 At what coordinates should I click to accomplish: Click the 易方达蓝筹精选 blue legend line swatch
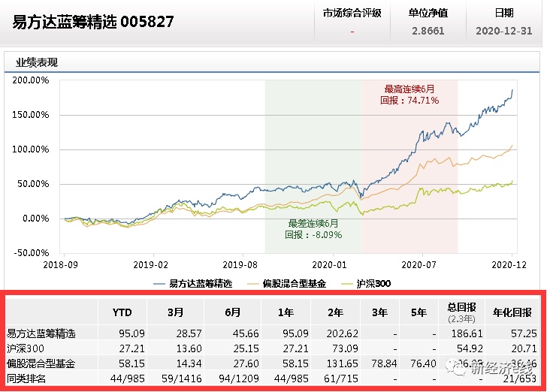click(159, 284)
